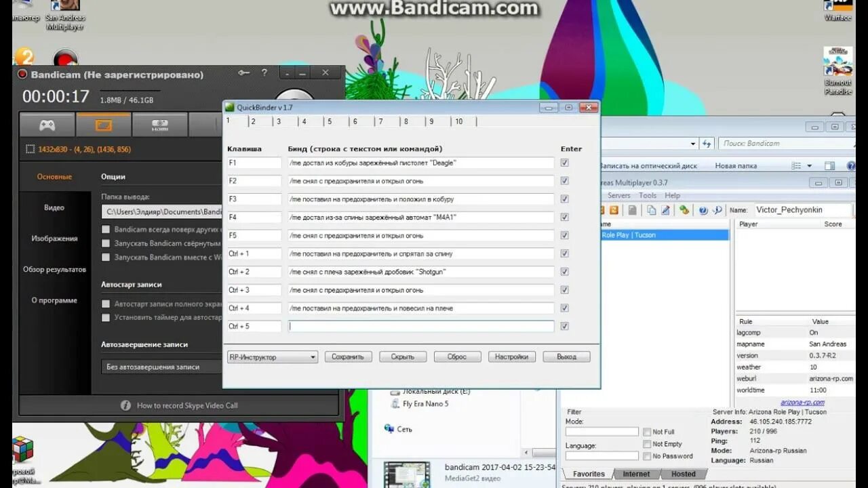The image size is (868, 488).
Task: Toggle Enter checkbox for Ctrl + 2 row
Action: coord(564,272)
